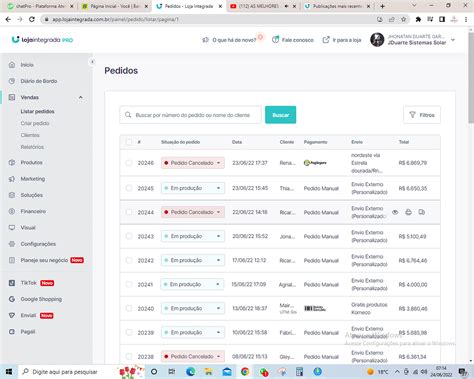
Task: Open the Soluções sidebar icon
Action: click(x=12, y=195)
